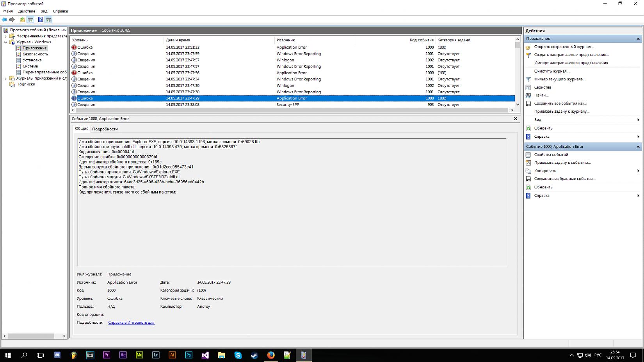Click the refresh icon under Событие 1000 actions
The width and height of the screenshot is (644, 362).
tap(528, 187)
